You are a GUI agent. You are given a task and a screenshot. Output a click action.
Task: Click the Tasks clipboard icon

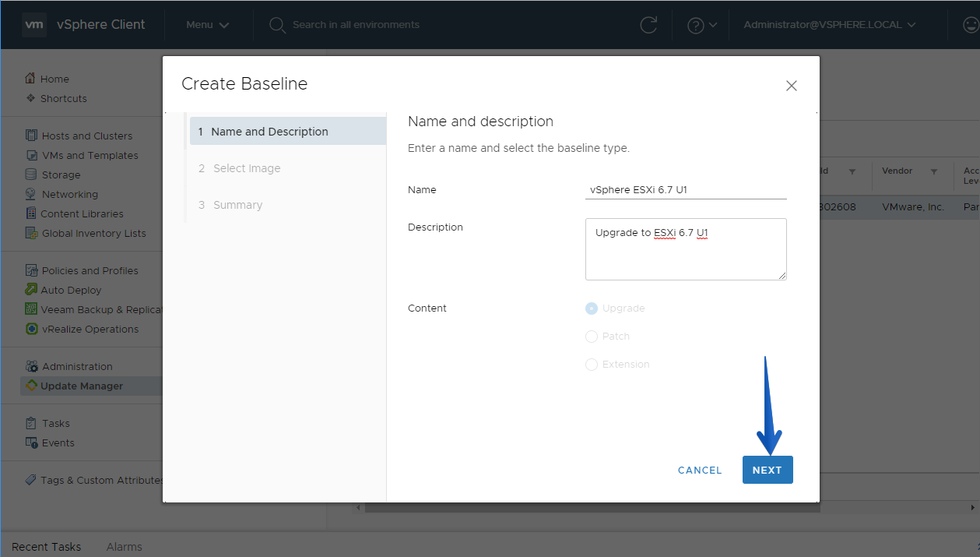(31, 423)
